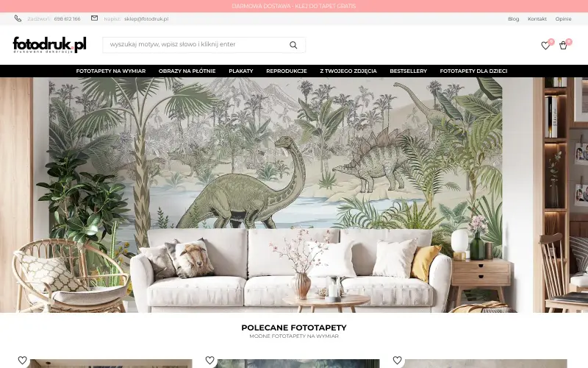This screenshot has width=588, height=368.
Task: Open the Kontakt link
Action: [537, 19]
